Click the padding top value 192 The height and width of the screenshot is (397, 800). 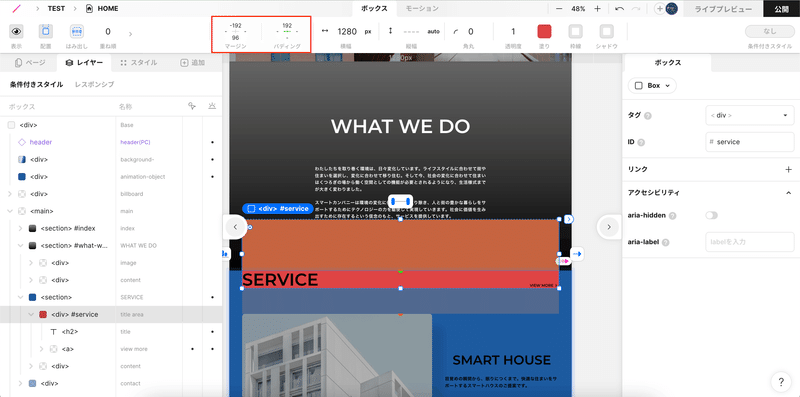(x=287, y=25)
